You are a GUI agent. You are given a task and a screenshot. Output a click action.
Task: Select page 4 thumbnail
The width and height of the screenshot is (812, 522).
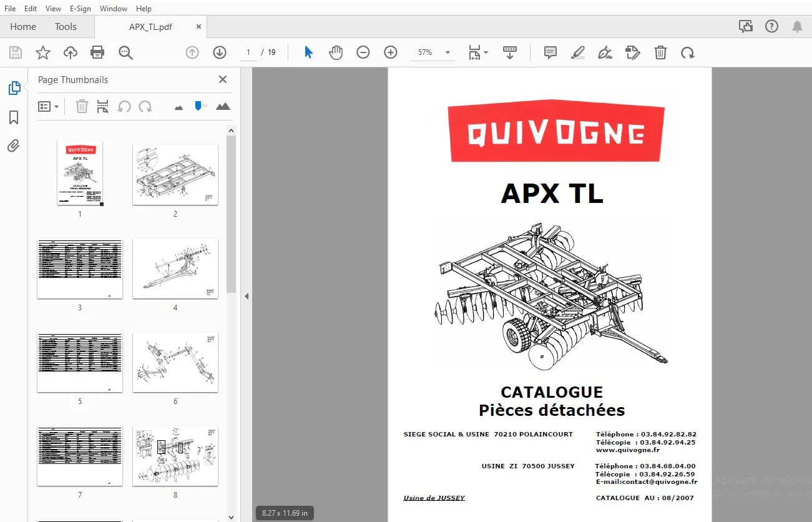[175, 268]
